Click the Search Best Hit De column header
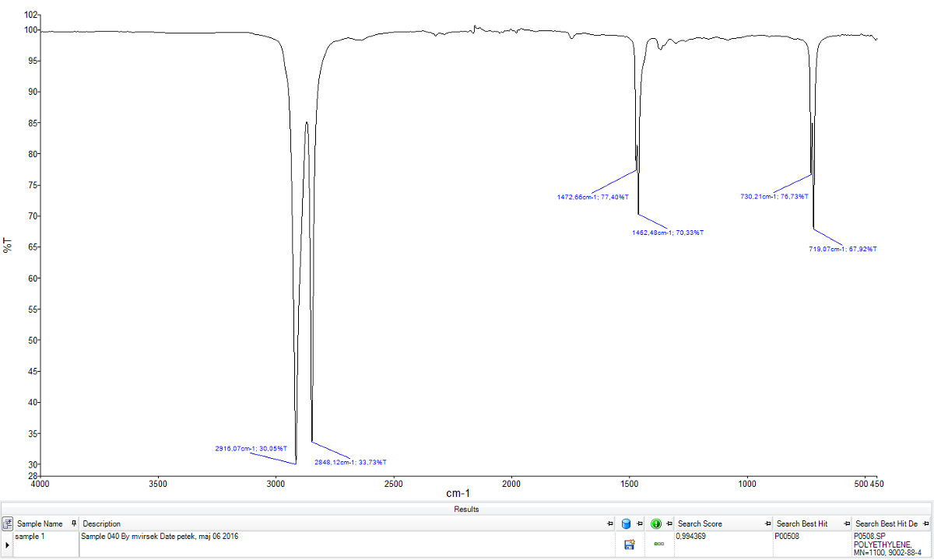Viewport: 934px width, 560px height. [887, 523]
